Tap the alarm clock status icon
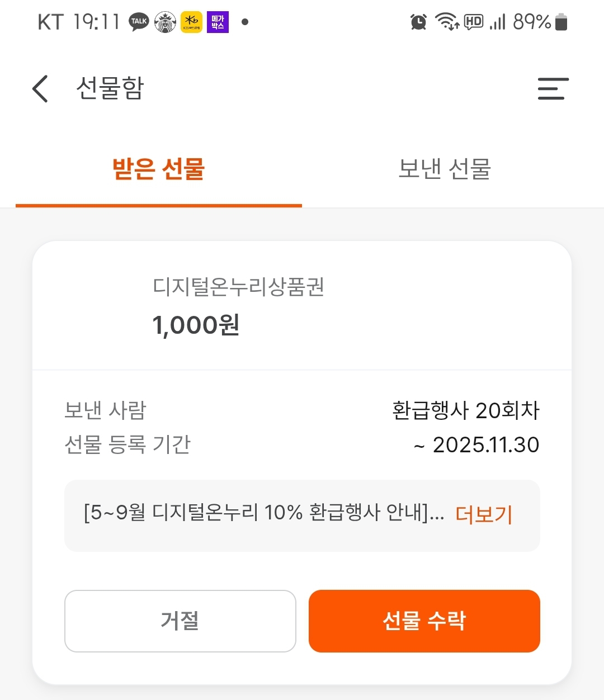604x700 pixels. pos(418,22)
